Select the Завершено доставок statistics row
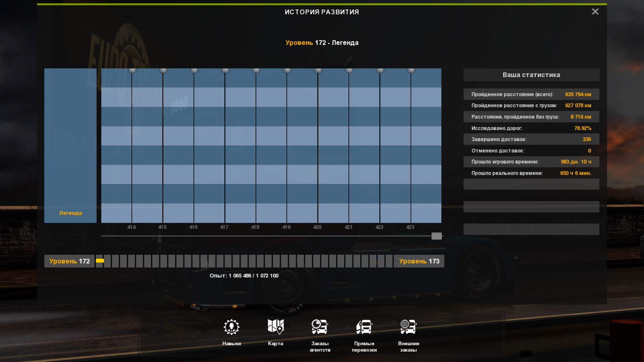 [x=531, y=139]
